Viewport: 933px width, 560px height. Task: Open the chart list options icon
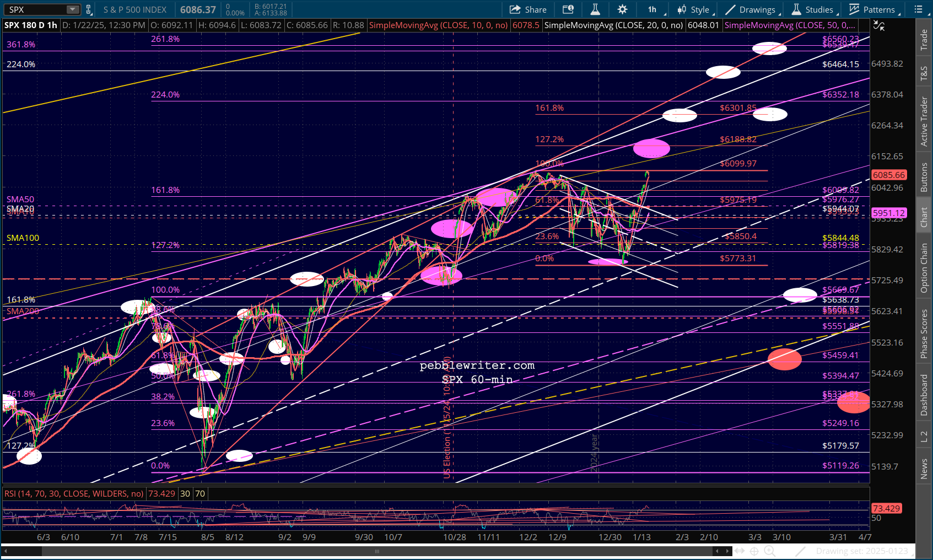918,9
